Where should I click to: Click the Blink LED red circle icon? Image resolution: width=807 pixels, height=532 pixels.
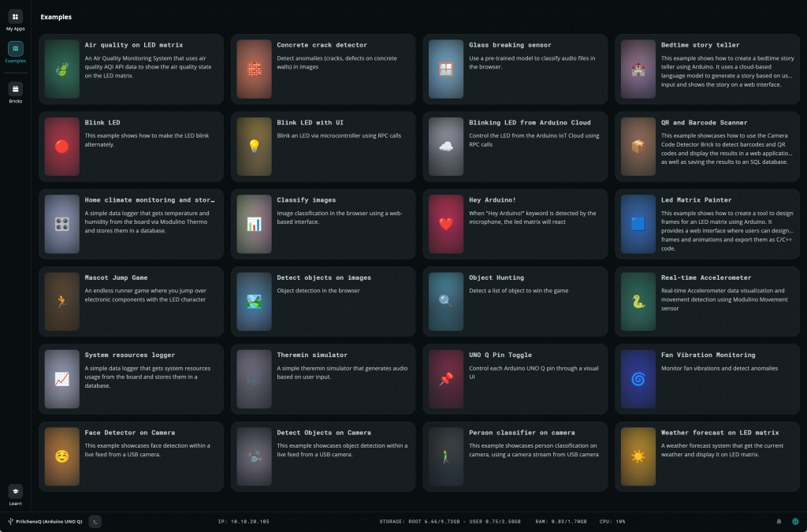point(62,146)
